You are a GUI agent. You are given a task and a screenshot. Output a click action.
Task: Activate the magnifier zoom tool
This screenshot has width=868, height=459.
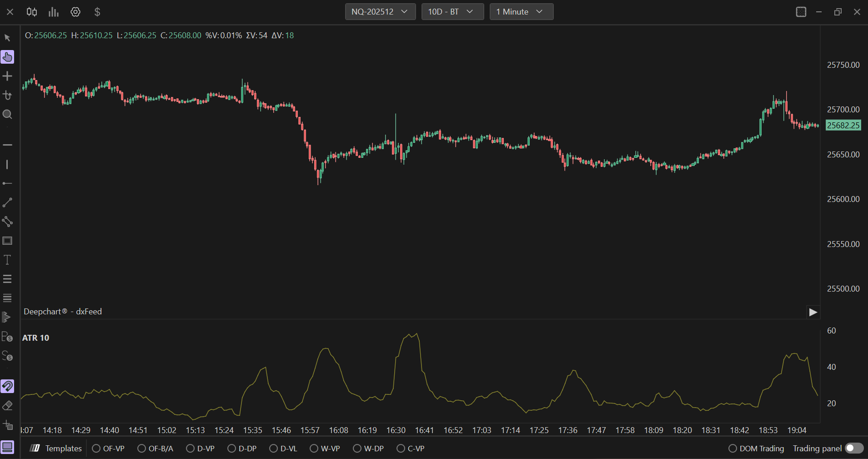[x=7, y=114]
